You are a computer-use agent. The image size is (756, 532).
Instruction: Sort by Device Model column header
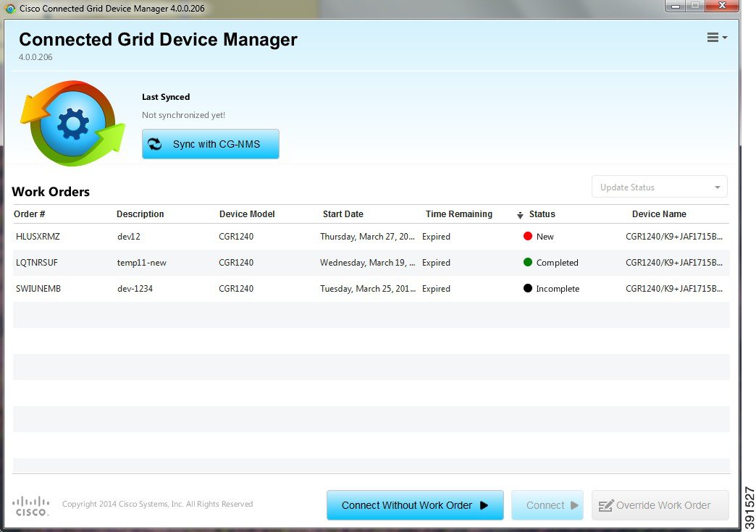tap(247, 214)
